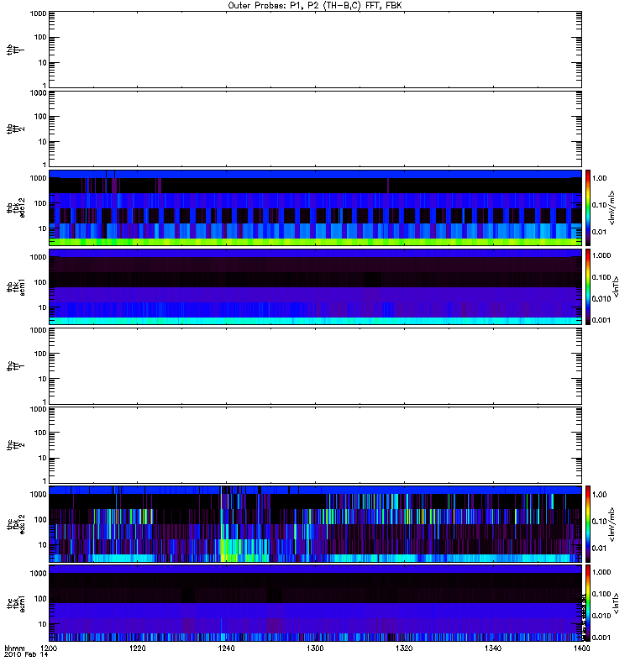Select the thb fff 1 empty spectrogram panel
Viewport: 630px width, 672px height.
click(x=315, y=50)
